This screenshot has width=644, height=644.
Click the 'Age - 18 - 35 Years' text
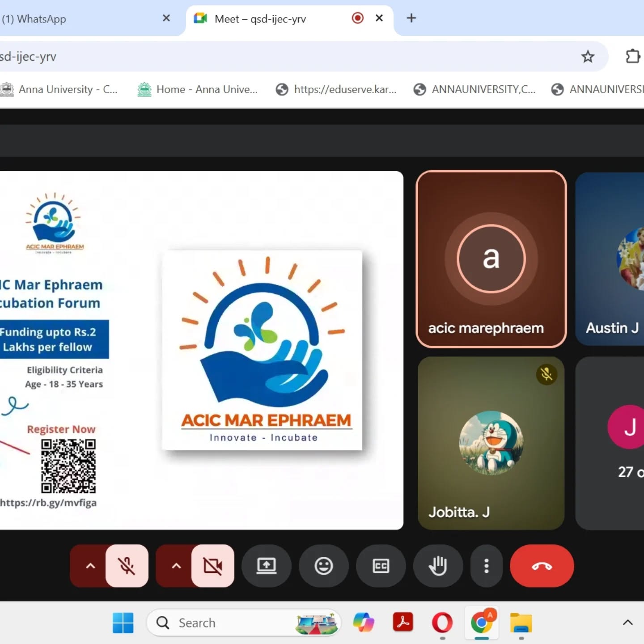point(64,384)
